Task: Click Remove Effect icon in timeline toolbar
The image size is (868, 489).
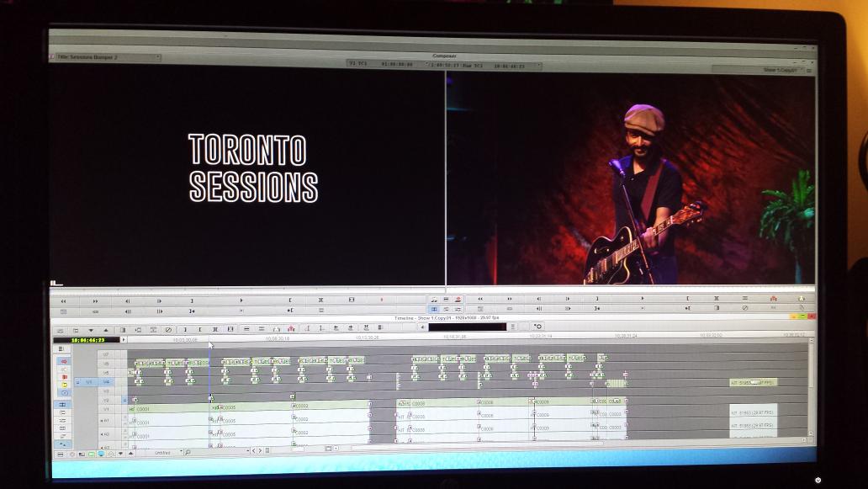Action: pos(168,330)
